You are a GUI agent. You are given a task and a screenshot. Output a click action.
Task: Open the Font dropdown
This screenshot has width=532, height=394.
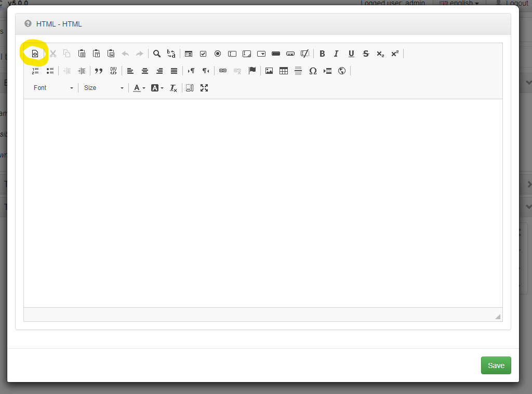pos(54,88)
